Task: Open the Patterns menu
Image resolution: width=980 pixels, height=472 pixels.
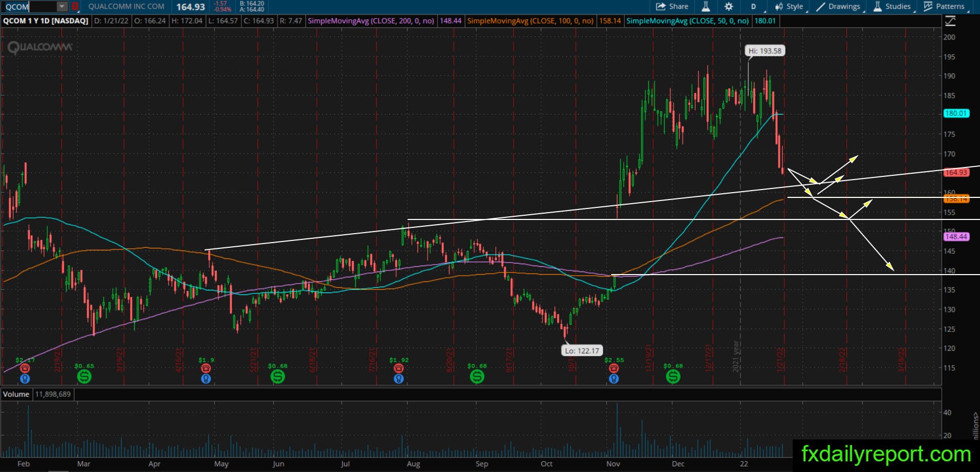Action: pos(944,6)
